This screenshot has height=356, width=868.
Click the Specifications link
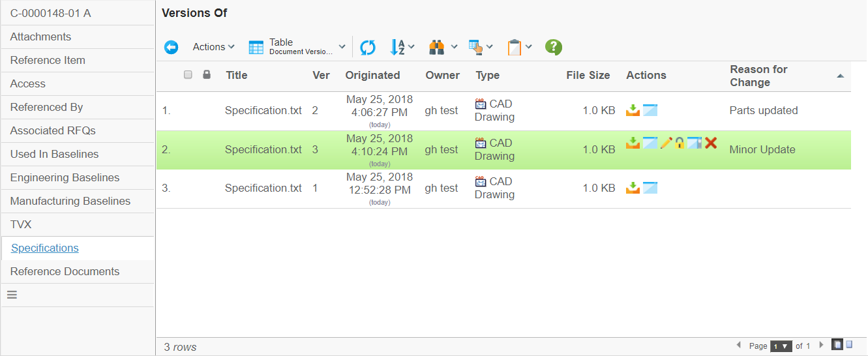(x=45, y=248)
